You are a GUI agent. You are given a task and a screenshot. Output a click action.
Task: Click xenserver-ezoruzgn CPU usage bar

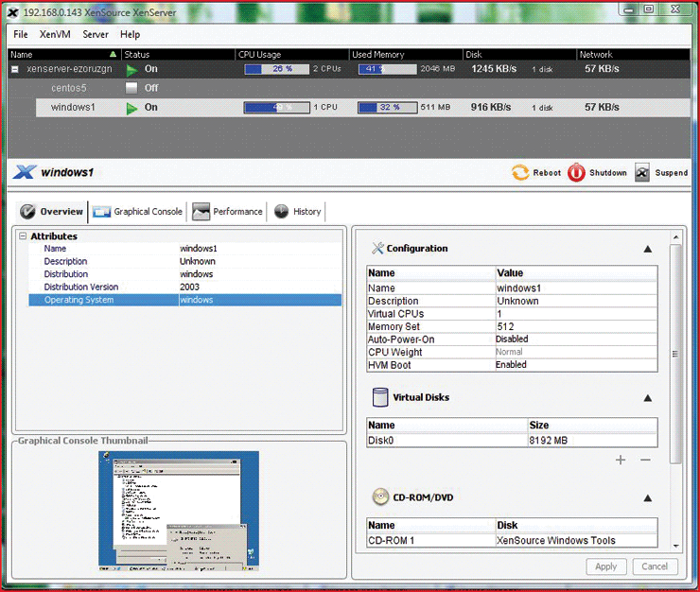click(277, 69)
